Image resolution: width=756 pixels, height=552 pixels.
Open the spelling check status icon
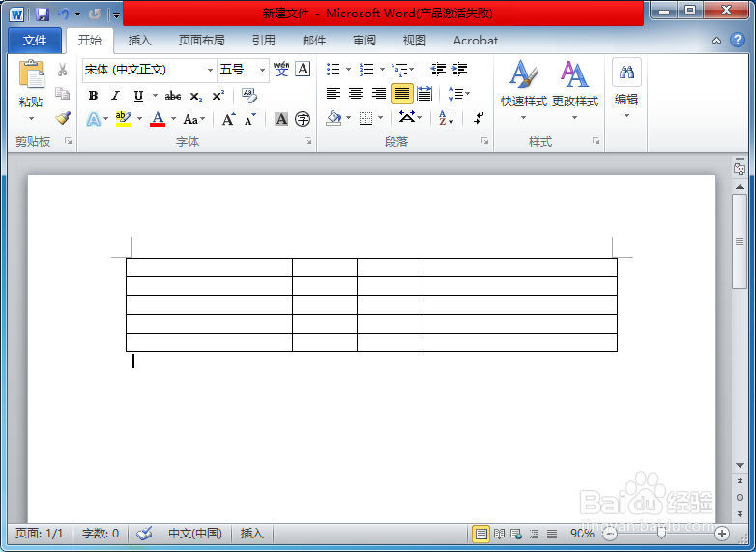tap(144, 534)
